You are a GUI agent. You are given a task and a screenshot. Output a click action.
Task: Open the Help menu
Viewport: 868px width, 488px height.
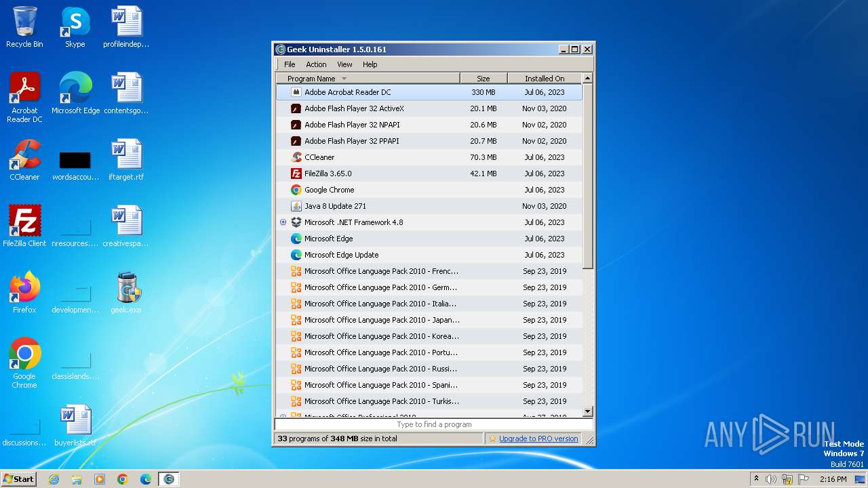pyautogui.click(x=370, y=64)
